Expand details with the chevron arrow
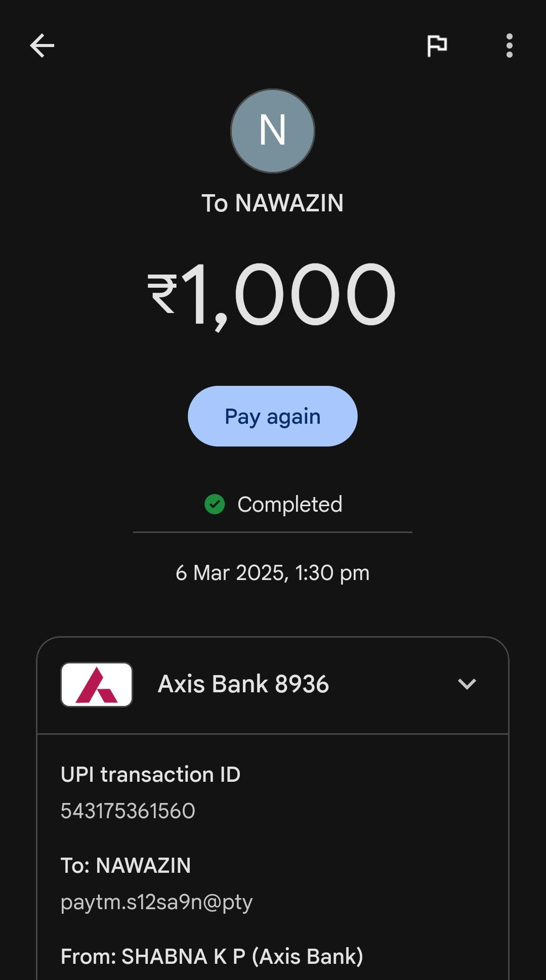This screenshot has width=546, height=980. click(x=467, y=684)
